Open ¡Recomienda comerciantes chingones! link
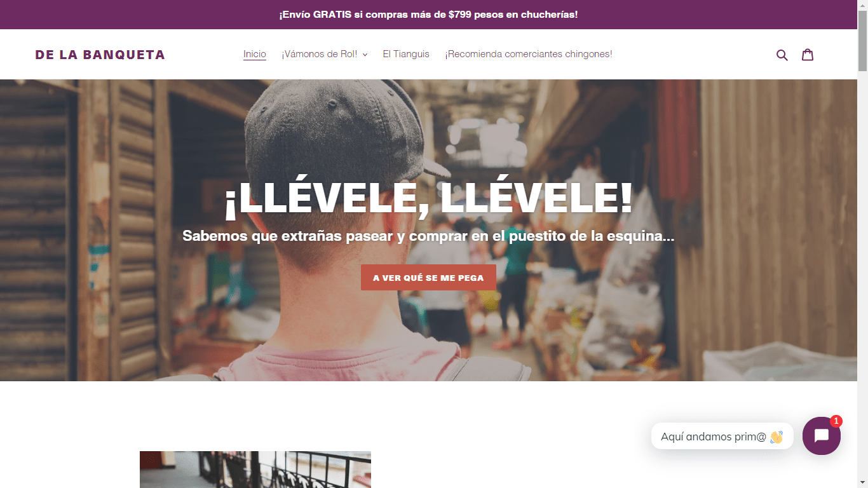This screenshot has width=868, height=488. coord(529,54)
